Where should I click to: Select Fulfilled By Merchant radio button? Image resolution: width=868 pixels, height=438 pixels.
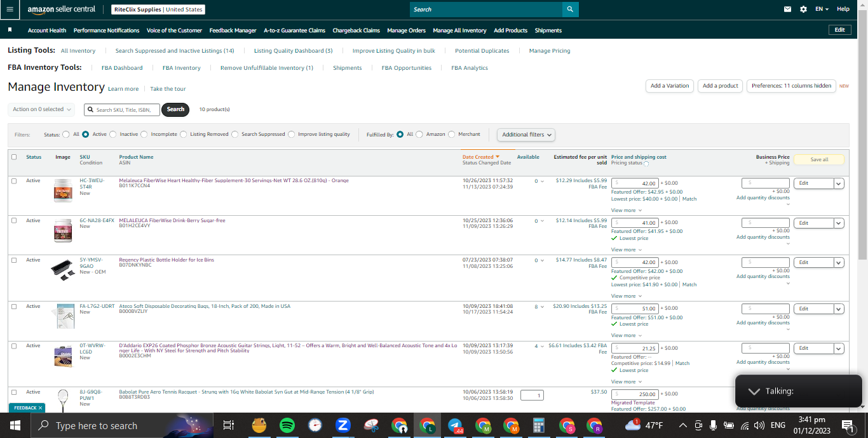click(x=452, y=134)
